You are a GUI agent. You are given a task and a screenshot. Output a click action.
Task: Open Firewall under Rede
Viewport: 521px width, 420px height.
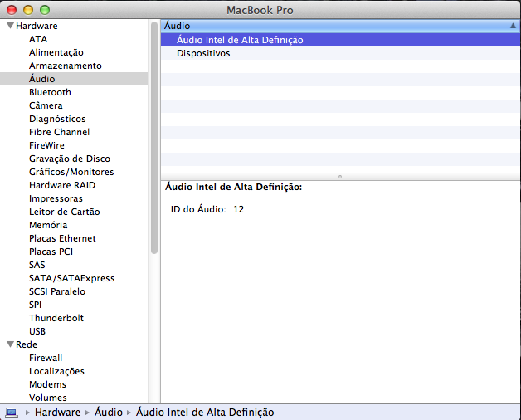point(46,358)
